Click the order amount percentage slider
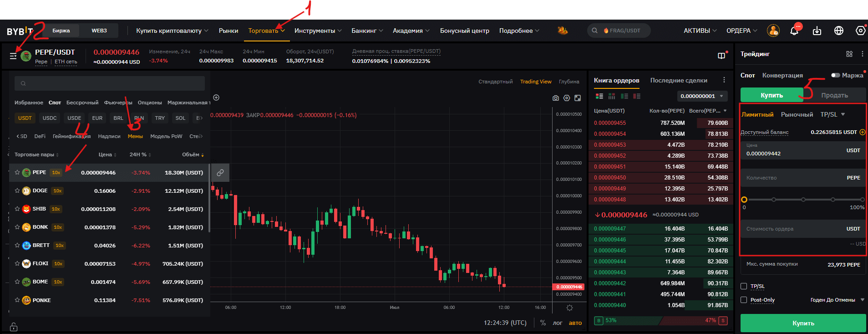The height and width of the screenshot is (334, 868). pos(803,200)
